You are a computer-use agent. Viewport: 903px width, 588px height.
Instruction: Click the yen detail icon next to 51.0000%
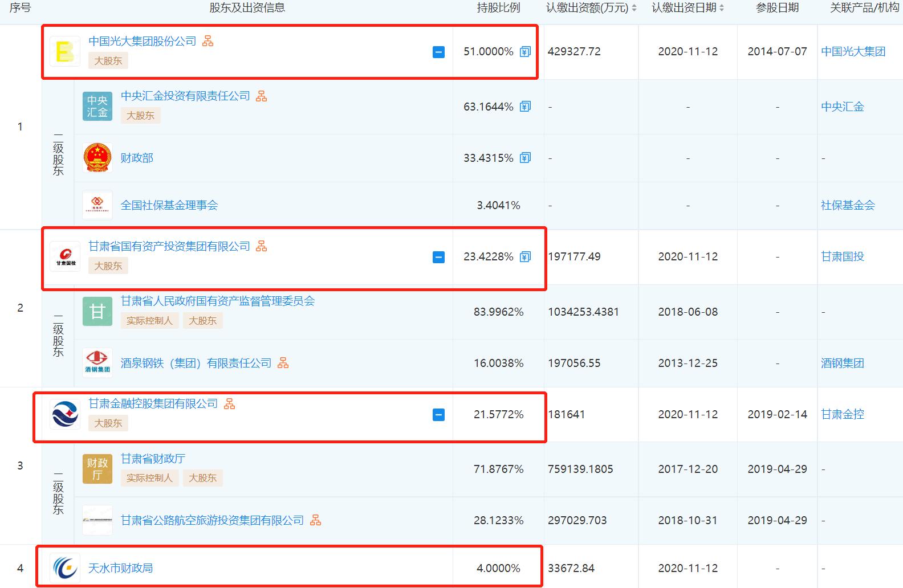coord(525,52)
